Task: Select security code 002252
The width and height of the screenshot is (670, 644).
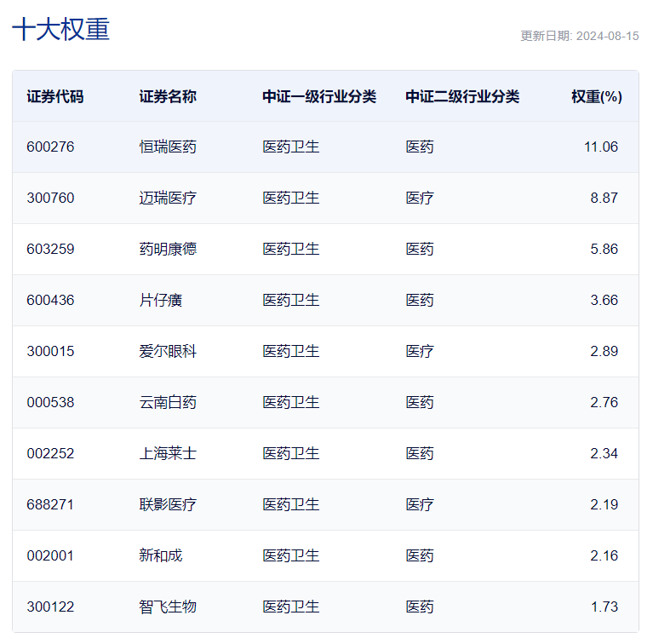Action: (50, 453)
